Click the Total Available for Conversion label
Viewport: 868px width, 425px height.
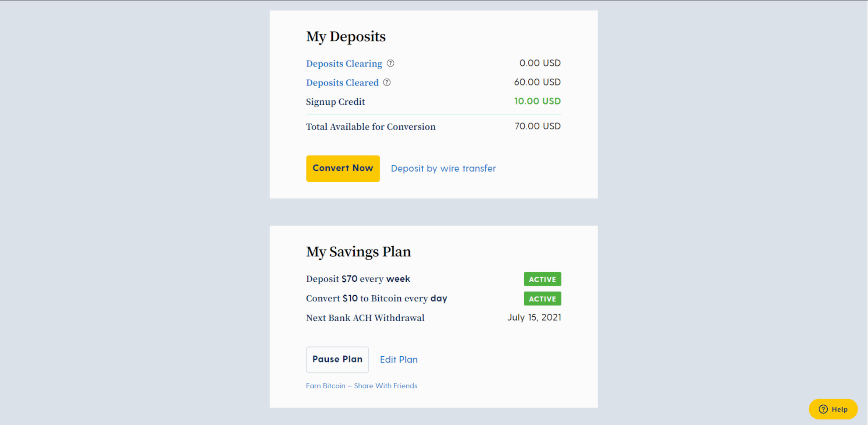(371, 127)
